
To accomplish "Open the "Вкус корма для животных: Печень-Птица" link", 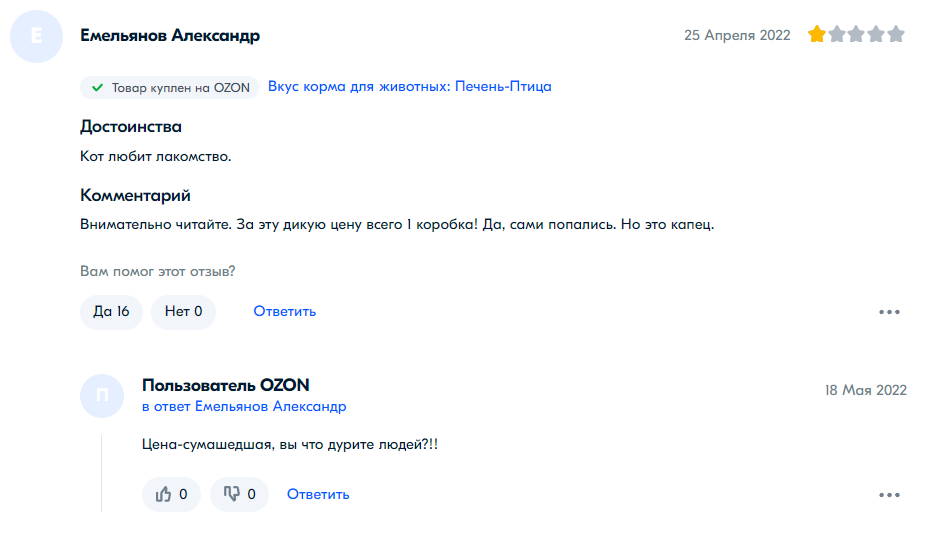I will (x=410, y=86).
